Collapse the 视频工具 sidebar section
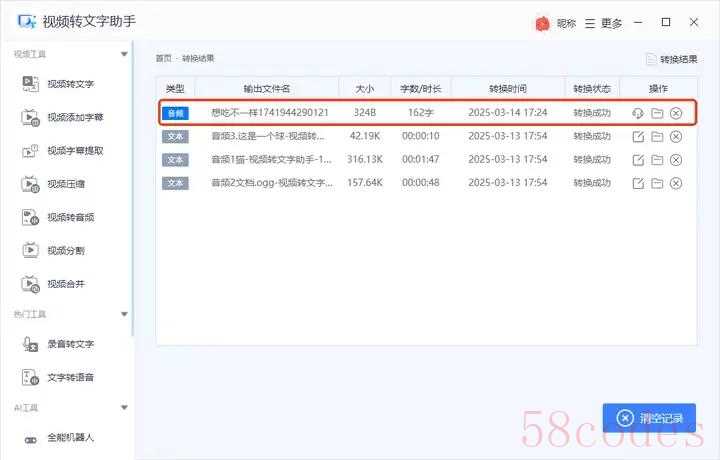 (124, 54)
